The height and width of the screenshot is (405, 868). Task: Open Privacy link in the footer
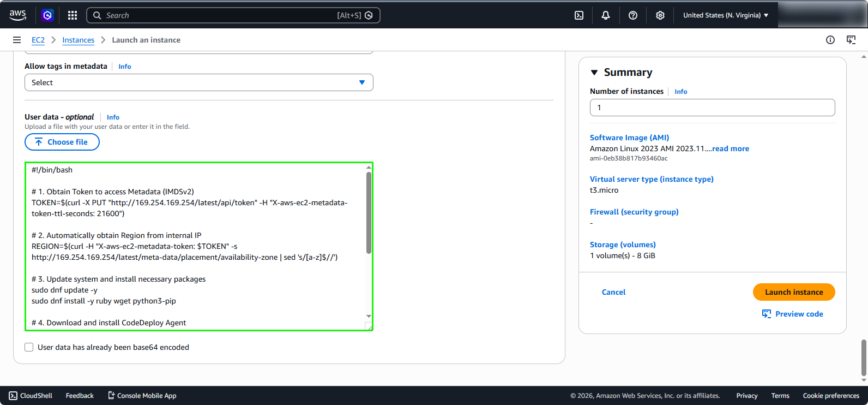[746, 396]
